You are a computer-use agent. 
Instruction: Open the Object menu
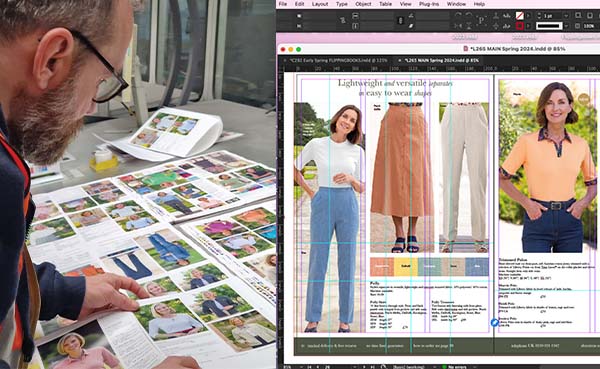click(x=363, y=4)
